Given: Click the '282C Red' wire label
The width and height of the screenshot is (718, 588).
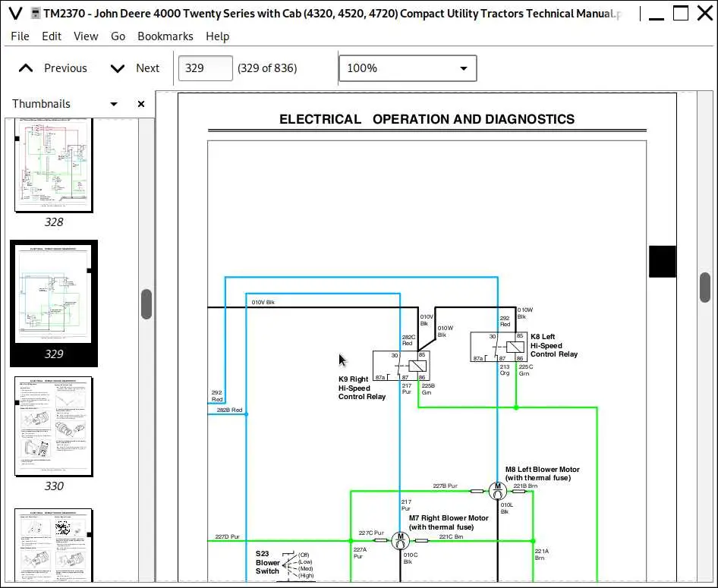Looking at the screenshot, I should click(x=408, y=340).
